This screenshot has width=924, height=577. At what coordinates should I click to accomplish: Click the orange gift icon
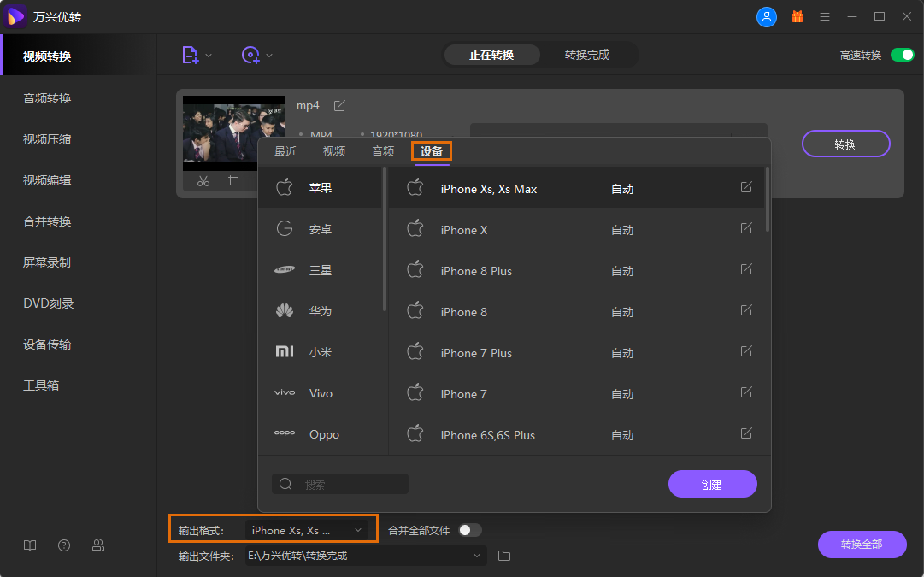pos(797,16)
